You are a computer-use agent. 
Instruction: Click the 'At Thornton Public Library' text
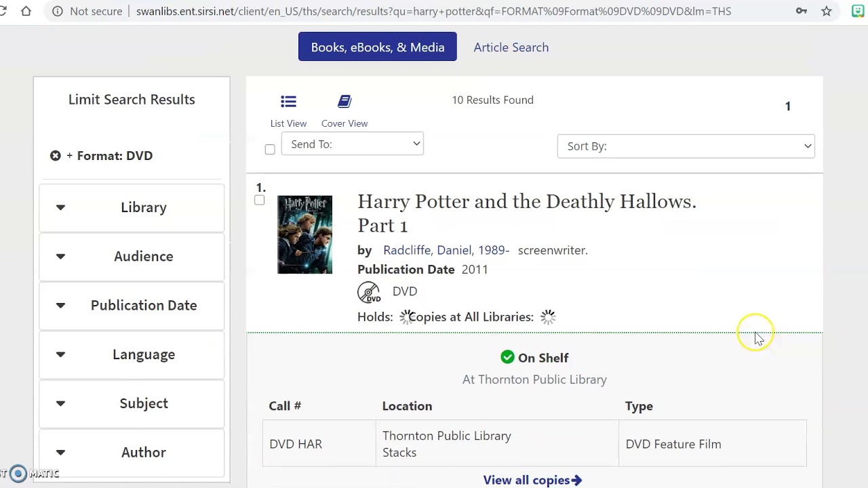coord(534,380)
